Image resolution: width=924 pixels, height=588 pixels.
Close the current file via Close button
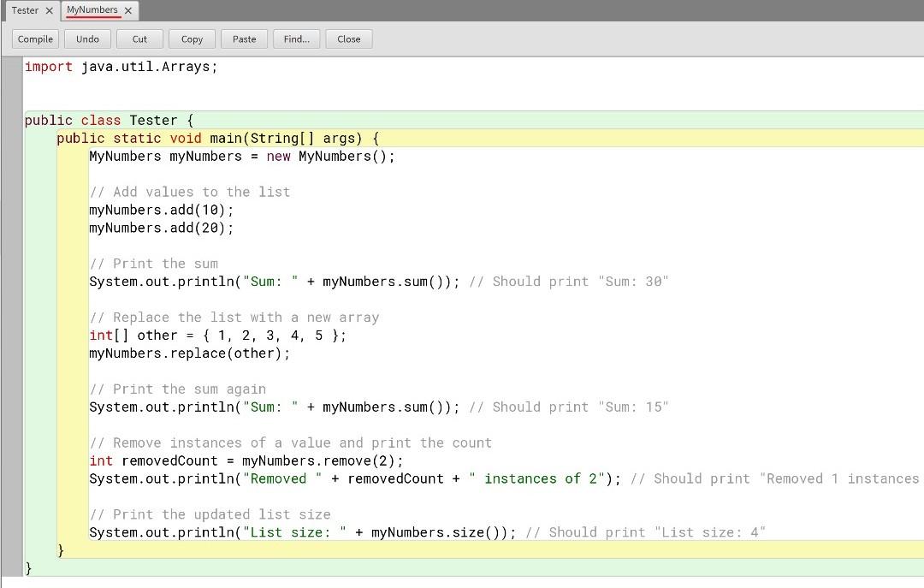[348, 39]
